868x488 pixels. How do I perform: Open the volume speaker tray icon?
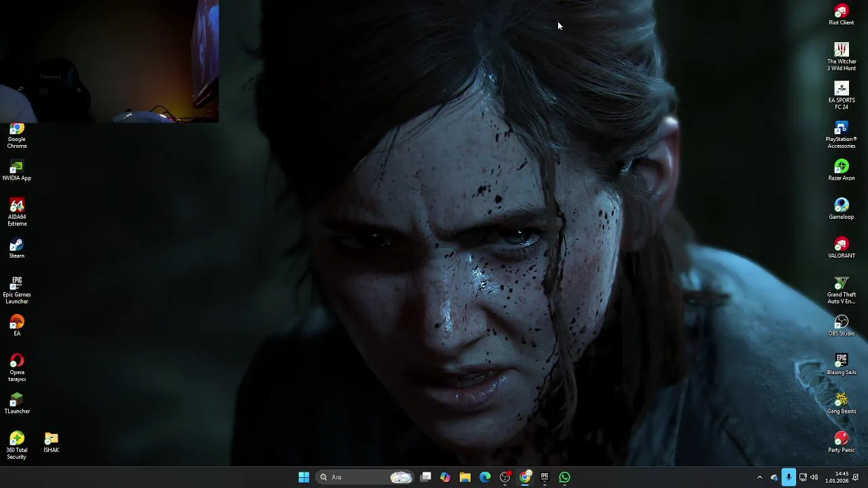814,477
